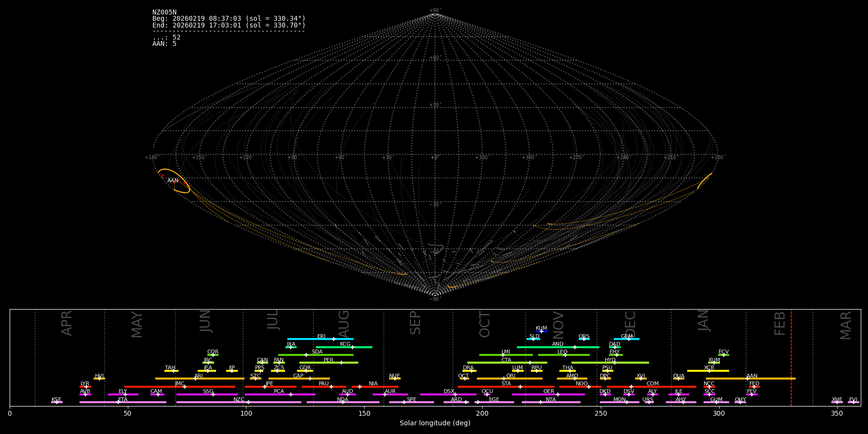
Task: Select the orange AAN radiant ellipse on the map
Action: coord(174,181)
